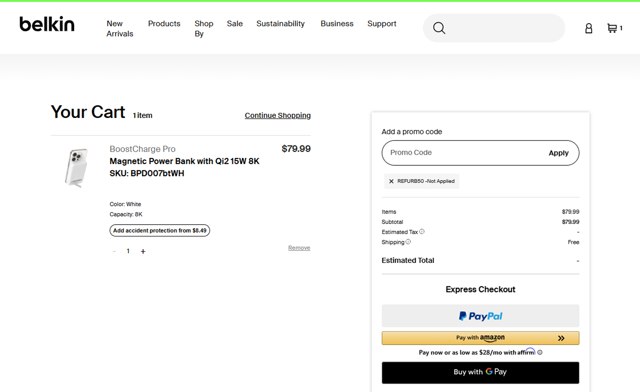Click the Belkin logo
The width and height of the screenshot is (640, 392).
(47, 24)
